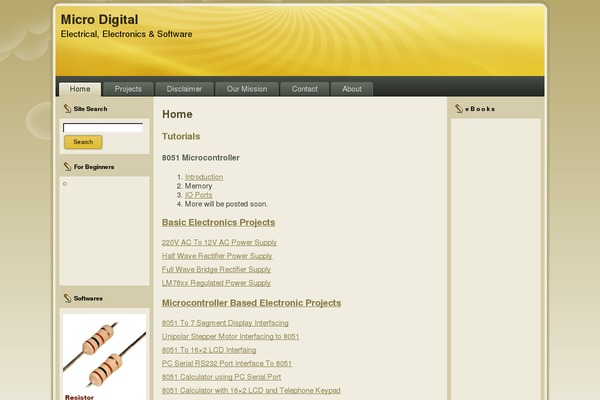The image size is (600, 400).
Task: Click the yellow Search button
Action: tap(83, 142)
